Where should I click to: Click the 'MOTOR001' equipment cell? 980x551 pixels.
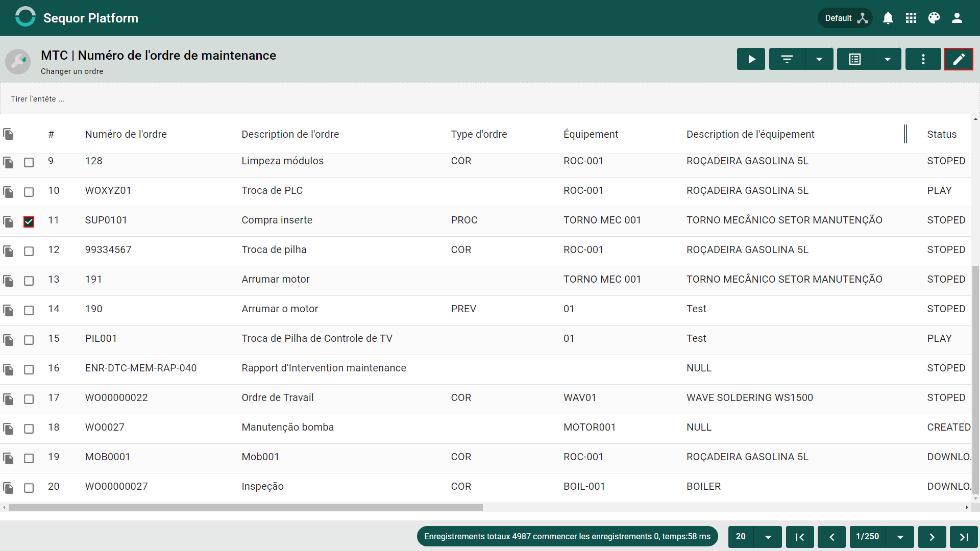tap(590, 427)
